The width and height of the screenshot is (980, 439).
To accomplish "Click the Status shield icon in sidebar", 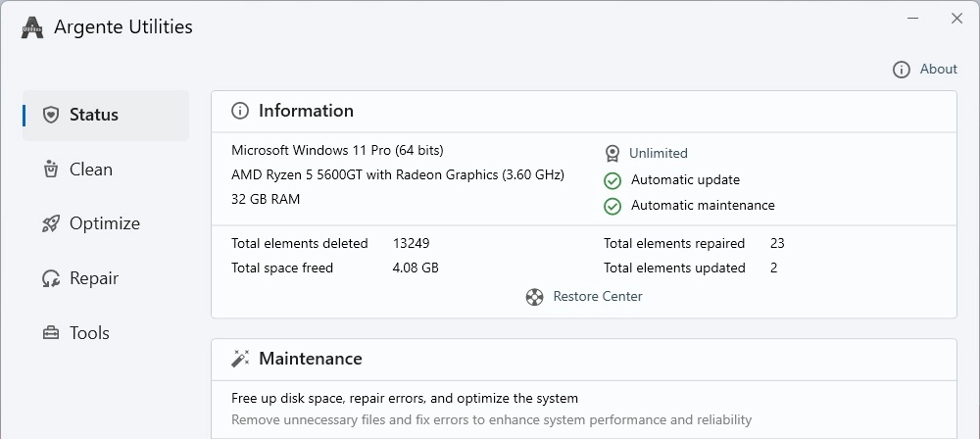I will tap(51, 115).
